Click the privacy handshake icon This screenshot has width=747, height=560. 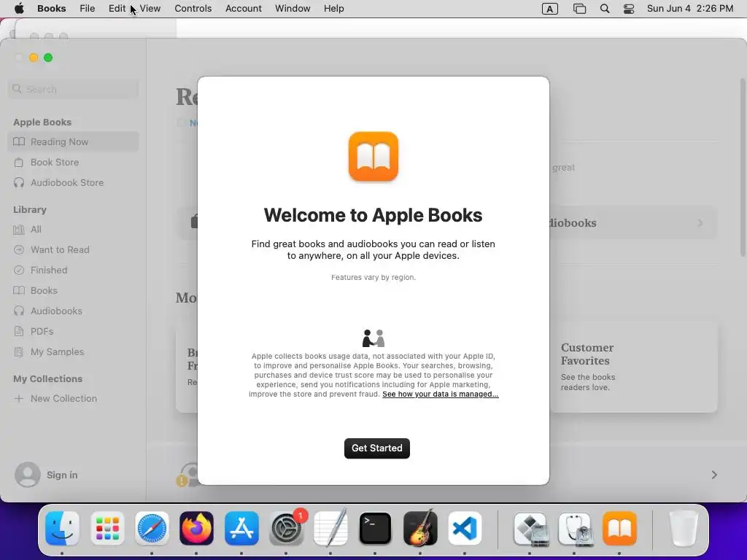coord(373,338)
